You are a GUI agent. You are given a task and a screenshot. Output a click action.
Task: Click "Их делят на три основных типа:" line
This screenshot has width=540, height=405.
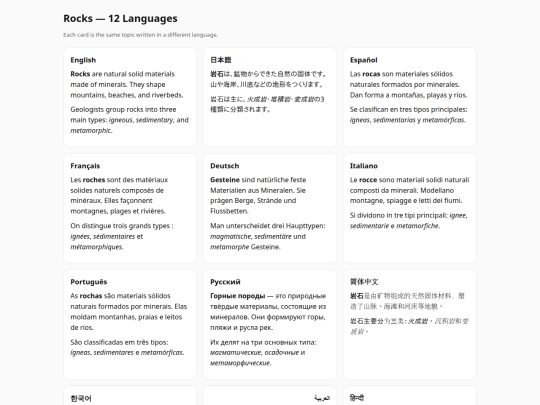tap(263, 342)
